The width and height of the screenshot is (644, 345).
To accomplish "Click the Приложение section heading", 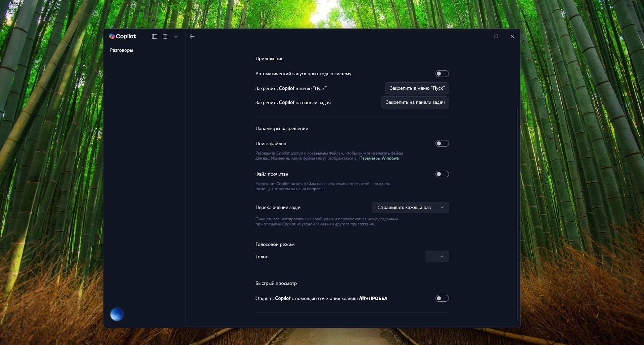I will 269,58.
